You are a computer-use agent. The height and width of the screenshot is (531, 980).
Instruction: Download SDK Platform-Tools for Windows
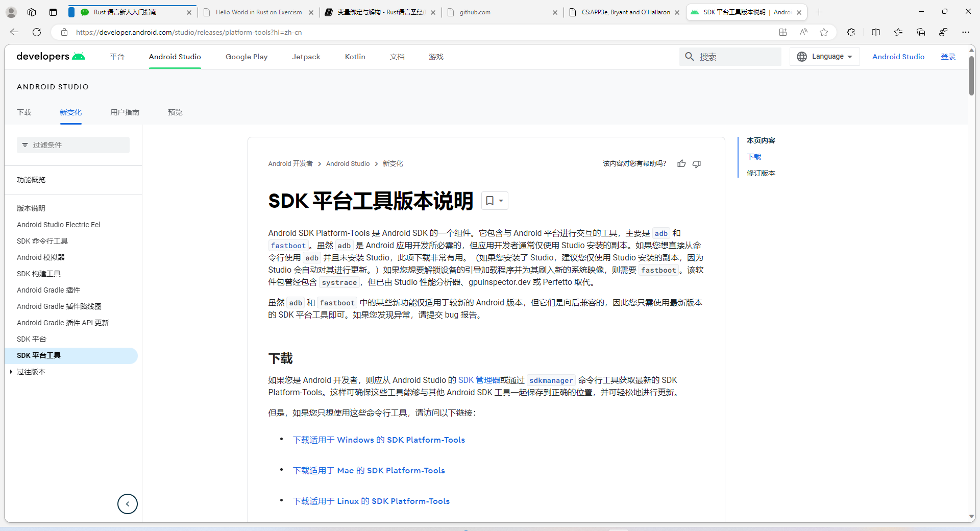379,440
